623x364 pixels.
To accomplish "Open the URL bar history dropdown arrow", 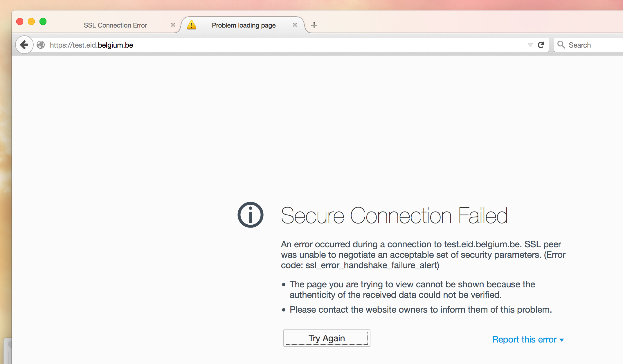I will coord(530,45).
